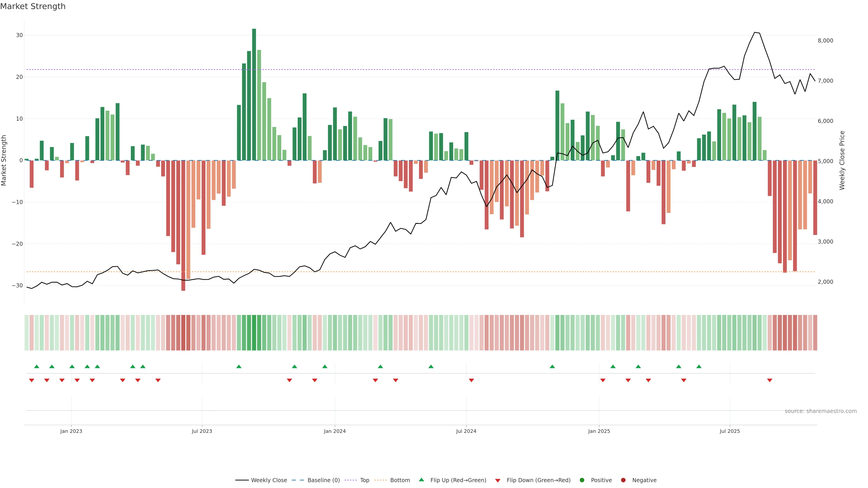
Task: Click first green flip-up triangle marker
Action: [x=37, y=366]
